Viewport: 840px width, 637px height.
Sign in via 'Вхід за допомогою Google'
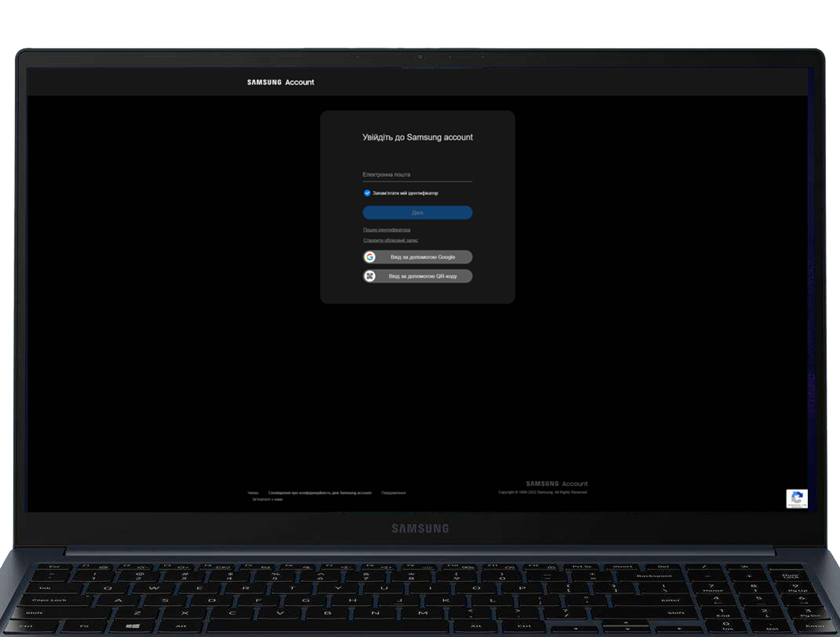[423, 257]
